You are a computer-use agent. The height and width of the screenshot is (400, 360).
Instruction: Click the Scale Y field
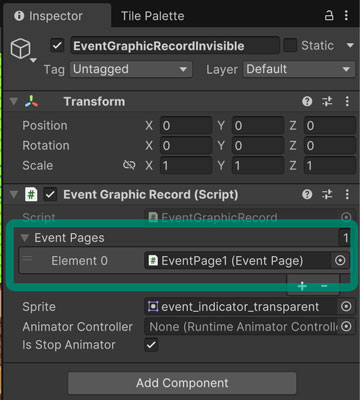pyautogui.click(x=258, y=165)
